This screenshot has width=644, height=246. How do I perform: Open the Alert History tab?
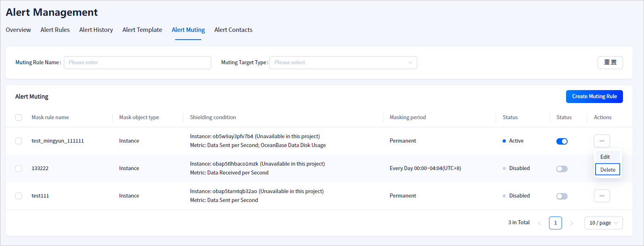coord(96,30)
